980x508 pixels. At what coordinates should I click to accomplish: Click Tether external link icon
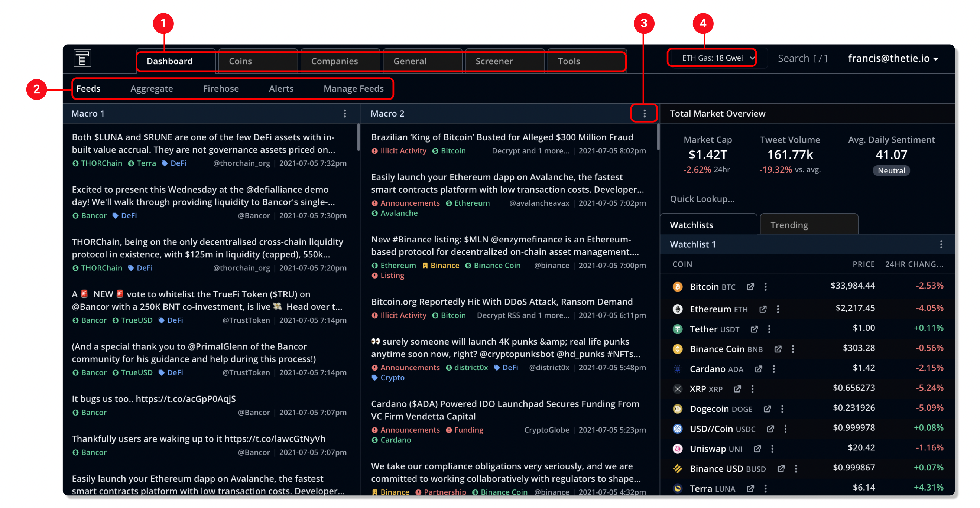tap(754, 329)
